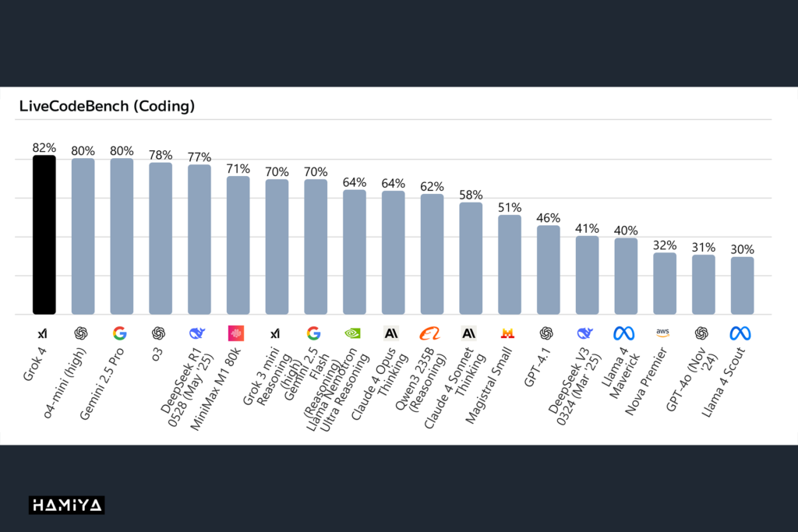Screen dimensions: 798x532
Task: Select the Meta logo above Llama 4 Scout
Action: [740, 333]
